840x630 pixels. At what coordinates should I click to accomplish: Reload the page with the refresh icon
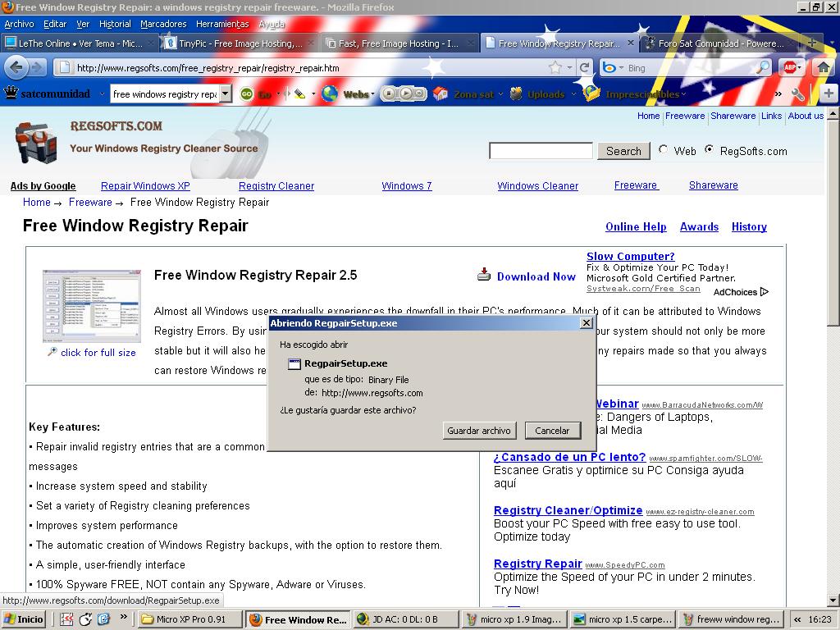584,67
